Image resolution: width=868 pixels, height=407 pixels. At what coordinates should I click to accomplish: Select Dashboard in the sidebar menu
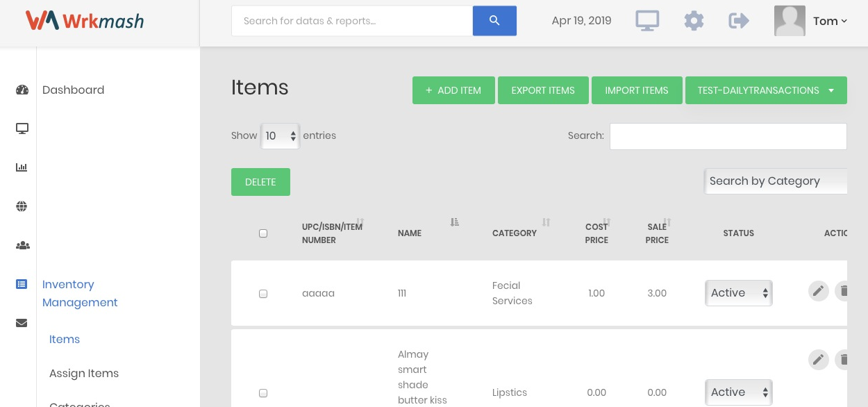(x=73, y=90)
